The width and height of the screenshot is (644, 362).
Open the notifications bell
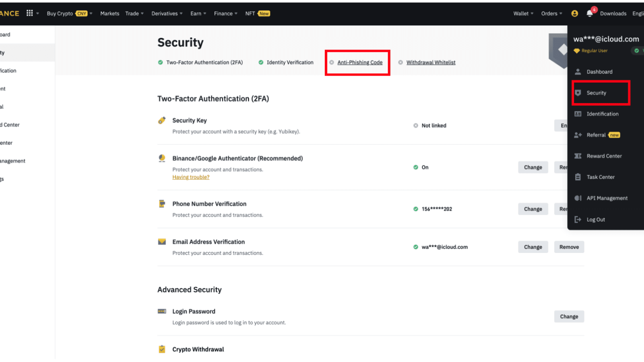pyautogui.click(x=590, y=13)
